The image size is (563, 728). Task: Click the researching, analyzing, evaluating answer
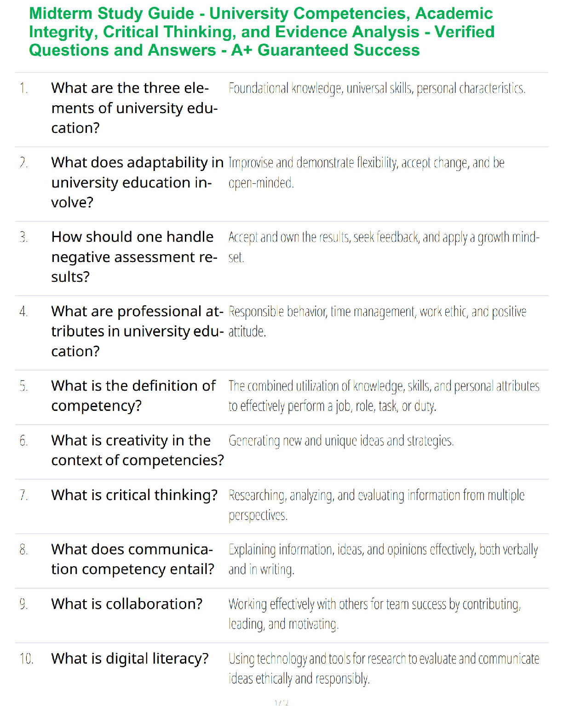click(x=376, y=505)
